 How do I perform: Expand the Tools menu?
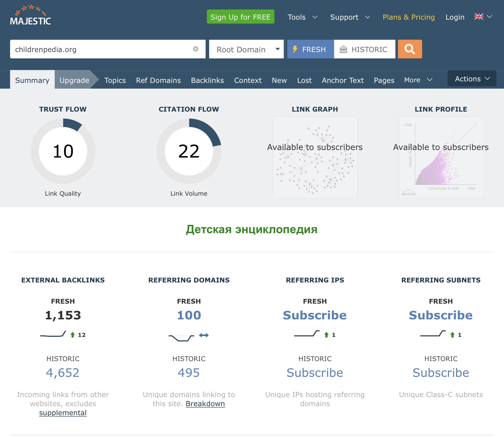[302, 17]
